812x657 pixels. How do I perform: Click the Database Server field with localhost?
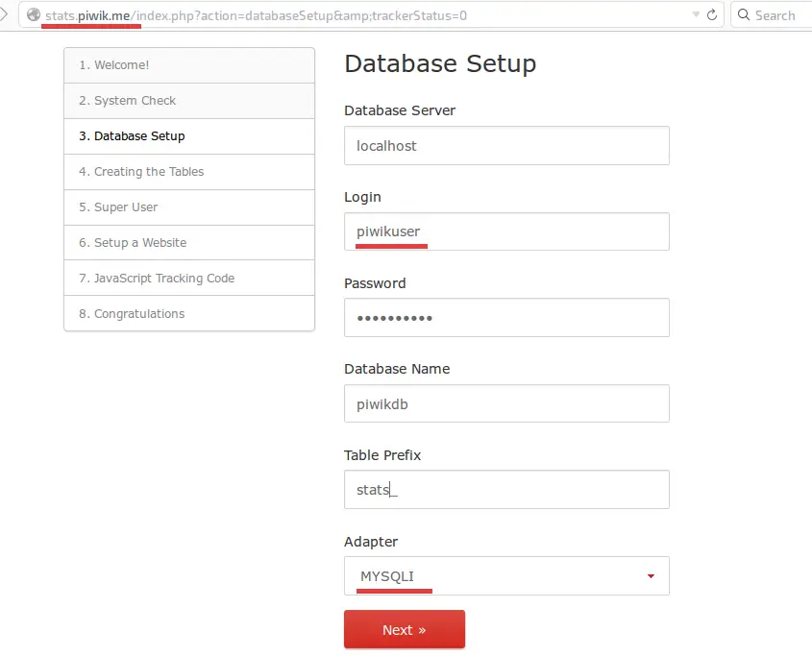pos(506,145)
